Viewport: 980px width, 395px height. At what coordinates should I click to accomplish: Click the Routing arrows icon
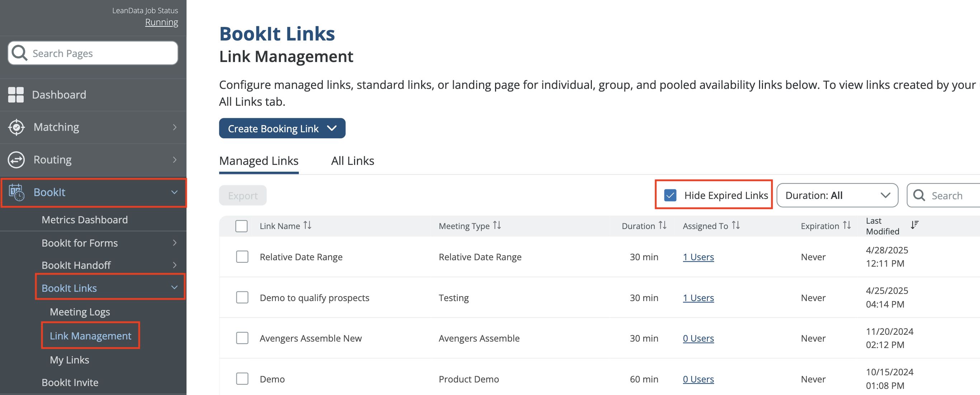pyautogui.click(x=17, y=160)
